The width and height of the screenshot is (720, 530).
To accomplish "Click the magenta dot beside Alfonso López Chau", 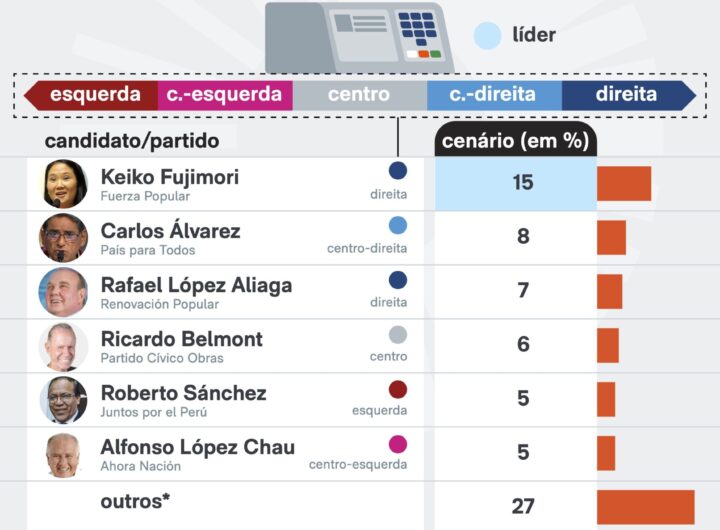I will [398, 444].
